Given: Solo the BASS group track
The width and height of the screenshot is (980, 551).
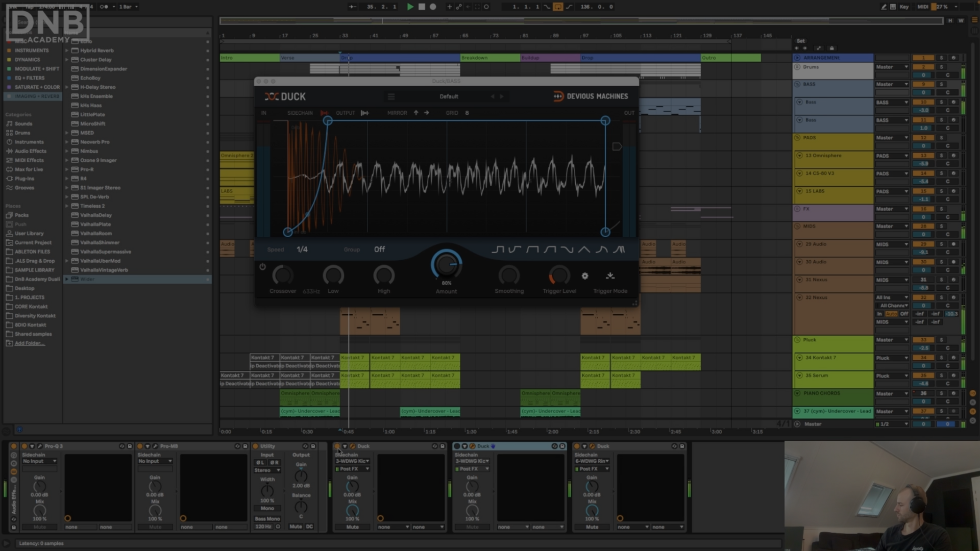Looking at the screenshot, I should coord(941,85).
